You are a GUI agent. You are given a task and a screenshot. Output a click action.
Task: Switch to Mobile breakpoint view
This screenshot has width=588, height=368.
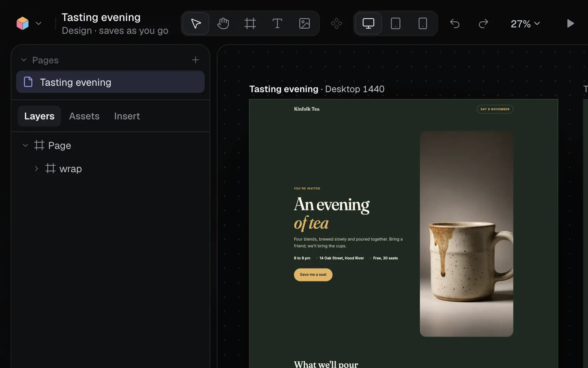click(x=423, y=24)
